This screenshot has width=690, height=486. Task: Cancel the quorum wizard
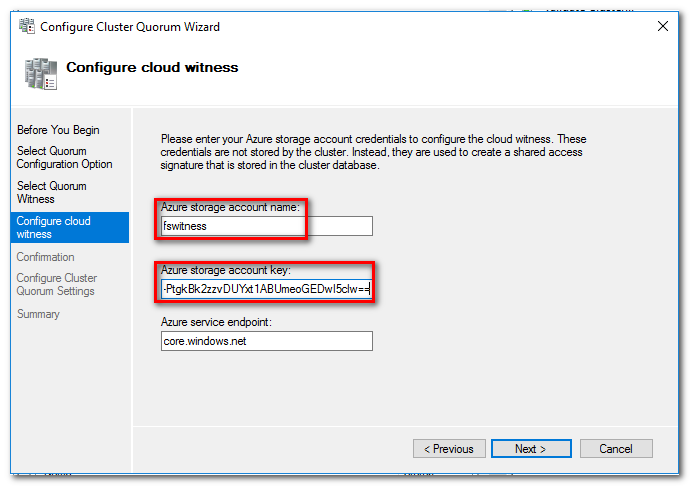616,449
